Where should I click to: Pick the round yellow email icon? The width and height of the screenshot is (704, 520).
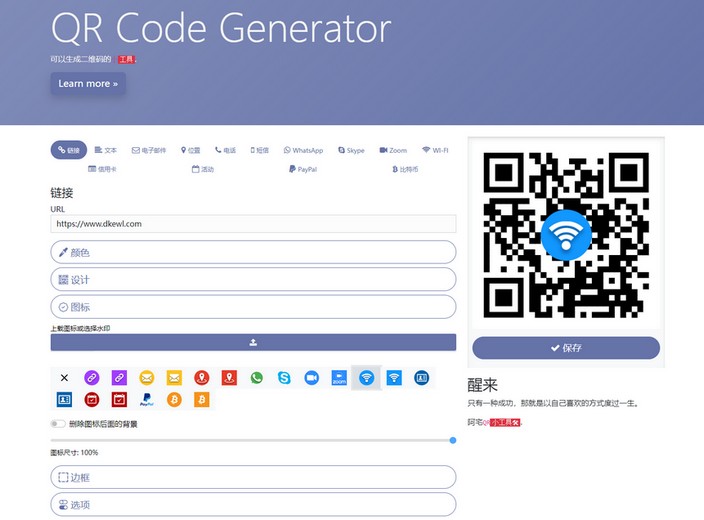[147, 378]
